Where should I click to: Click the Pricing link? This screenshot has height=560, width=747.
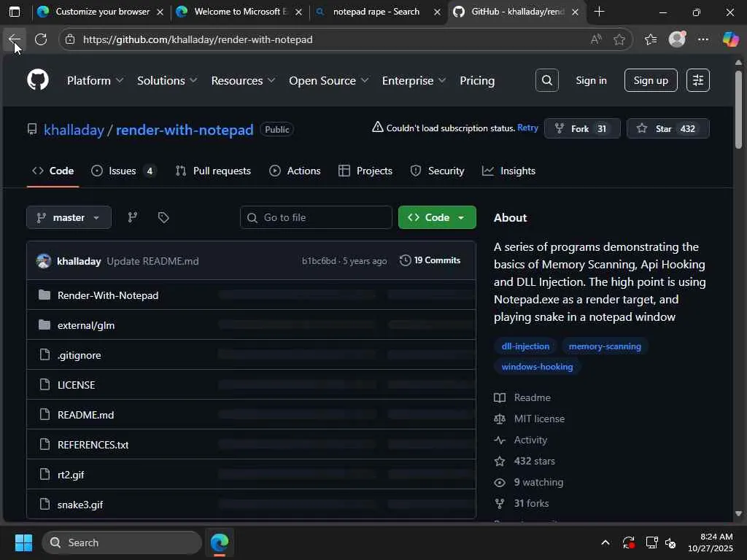point(477,80)
